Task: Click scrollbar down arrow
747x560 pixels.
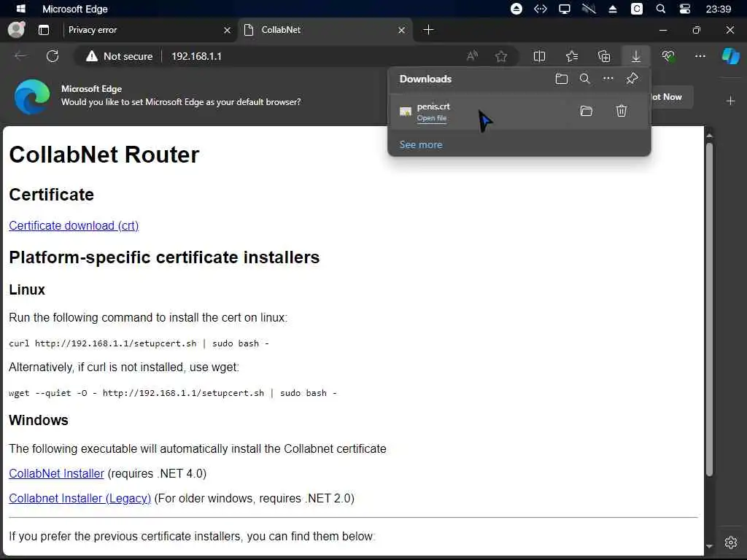Action: point(709,546)
